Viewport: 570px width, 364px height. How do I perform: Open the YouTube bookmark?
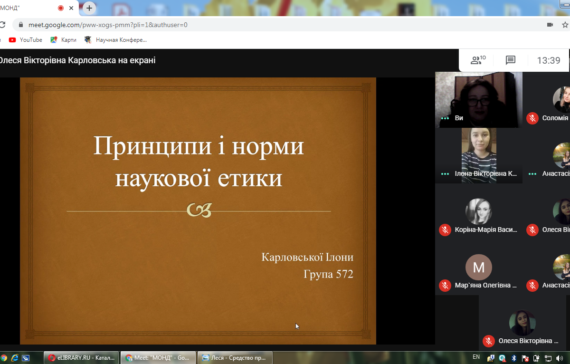point(25,40)
